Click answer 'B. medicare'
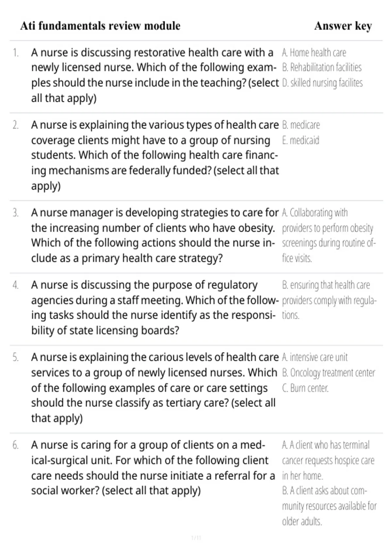Viewport: 392px width, 556px height. tap(301, 125)
